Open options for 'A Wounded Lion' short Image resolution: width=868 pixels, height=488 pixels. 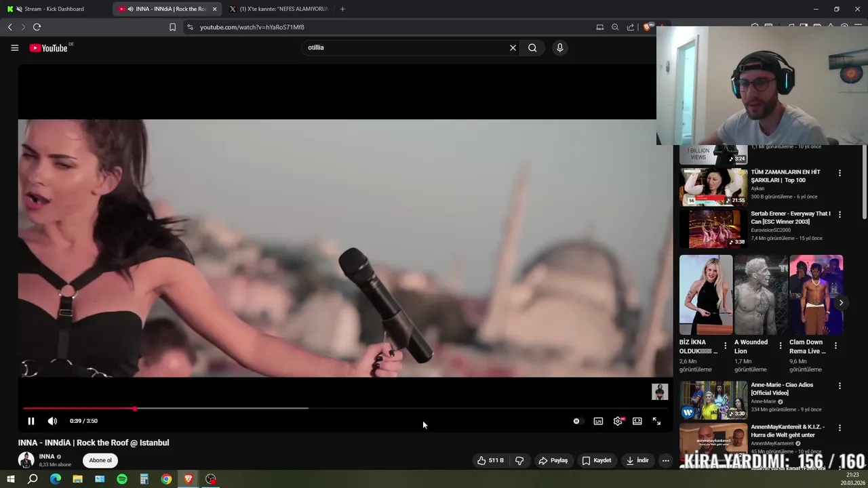(780, 346)
